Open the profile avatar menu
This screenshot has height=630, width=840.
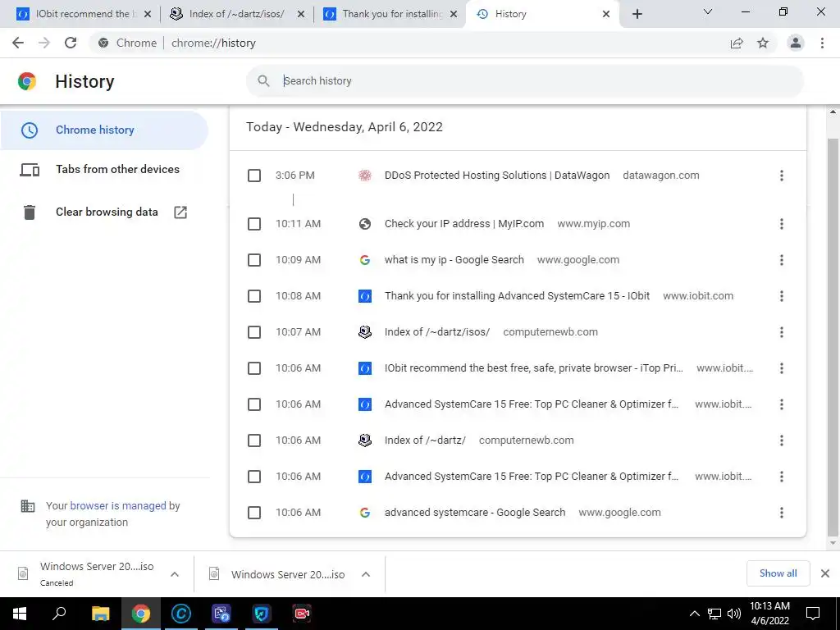(796, 43)
